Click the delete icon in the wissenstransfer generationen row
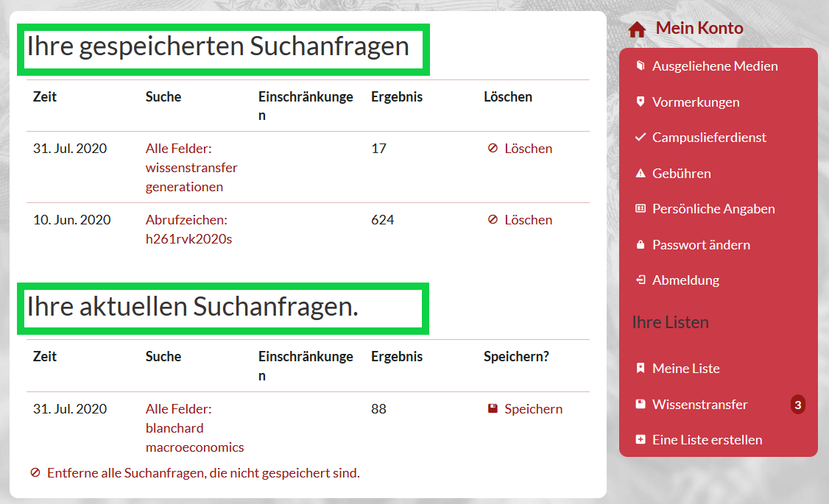The width and height of the screenshot is (829, 504). [493, 149]
